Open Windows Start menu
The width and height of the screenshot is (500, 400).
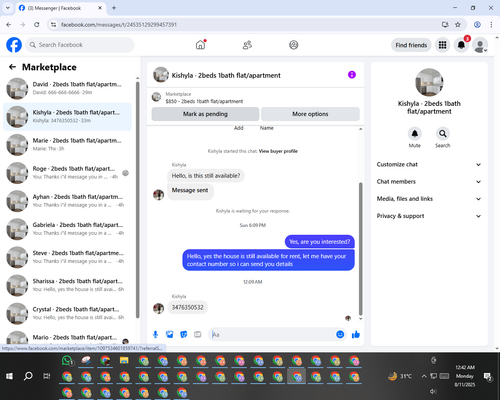coord(9,376)
